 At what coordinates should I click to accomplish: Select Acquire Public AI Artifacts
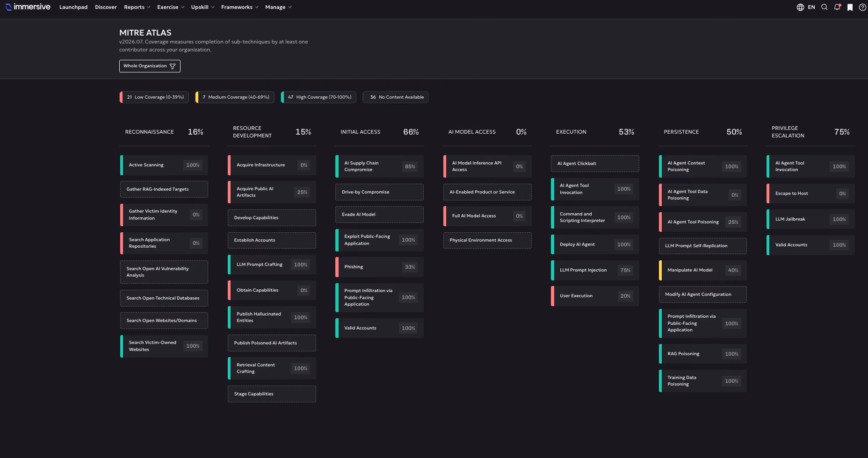272,192
